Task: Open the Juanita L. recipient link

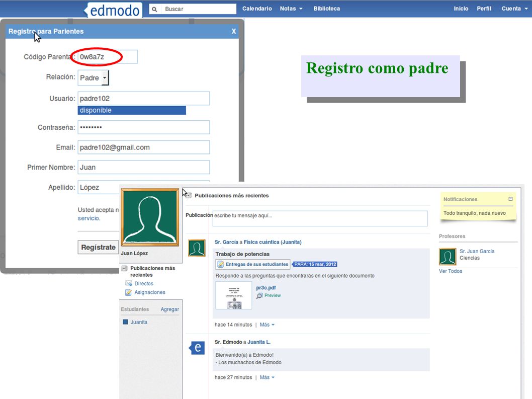Action: point(259,342)
